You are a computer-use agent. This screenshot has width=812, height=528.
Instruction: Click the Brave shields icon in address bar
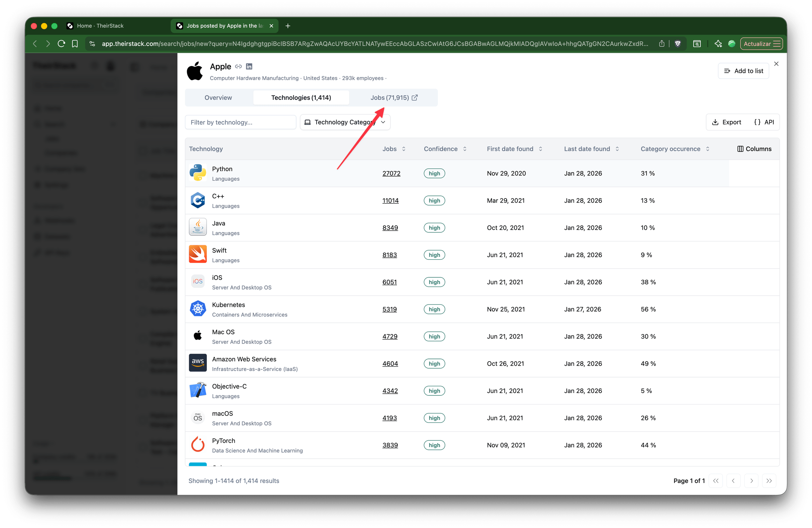click(x=678, y=44)
